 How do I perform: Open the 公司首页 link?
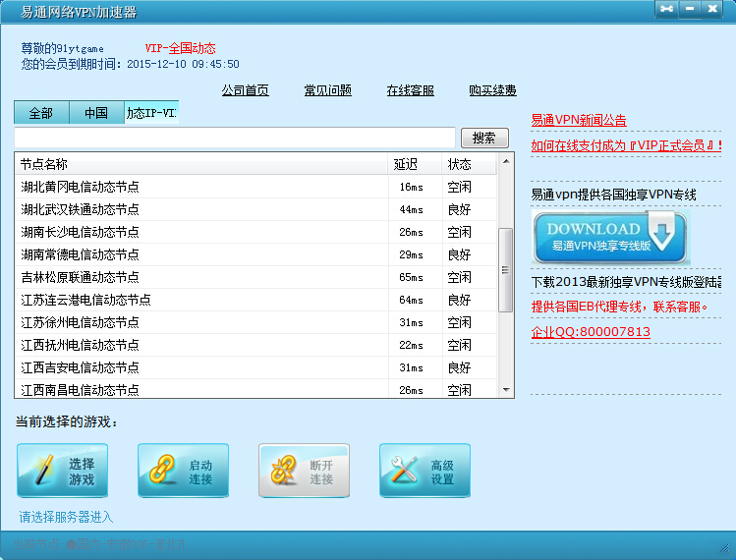pyautogui.click(x=245, y=90)
